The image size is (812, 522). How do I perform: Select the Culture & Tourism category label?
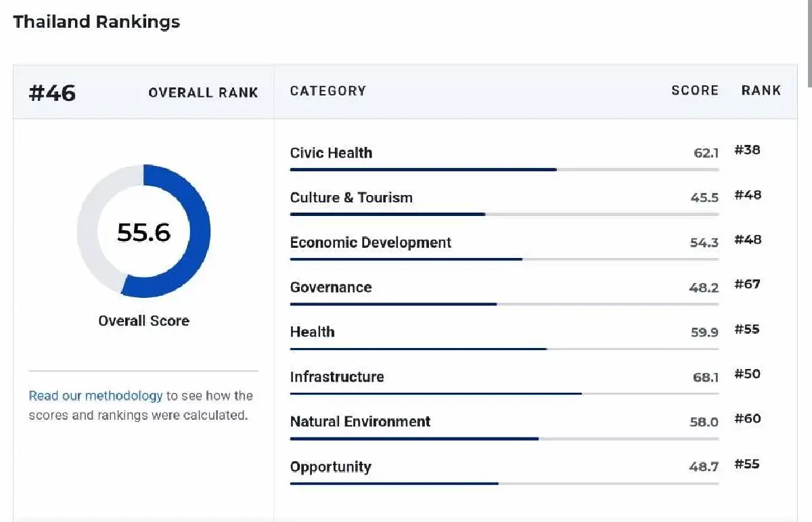tap(351, 198)
